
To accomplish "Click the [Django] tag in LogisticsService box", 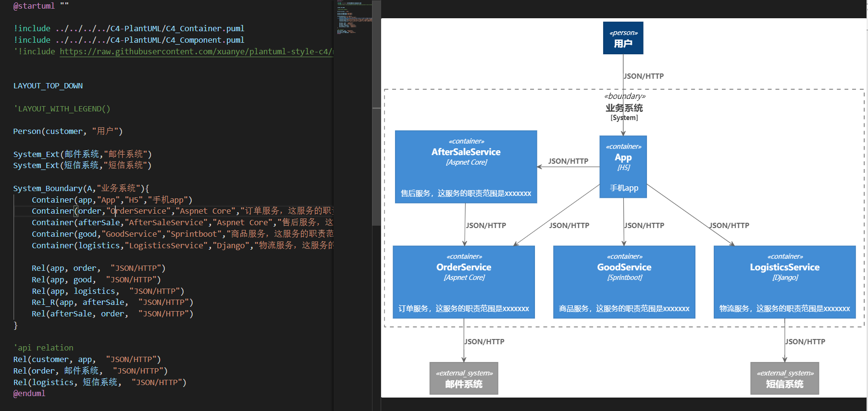I will [x=785, y=278].
